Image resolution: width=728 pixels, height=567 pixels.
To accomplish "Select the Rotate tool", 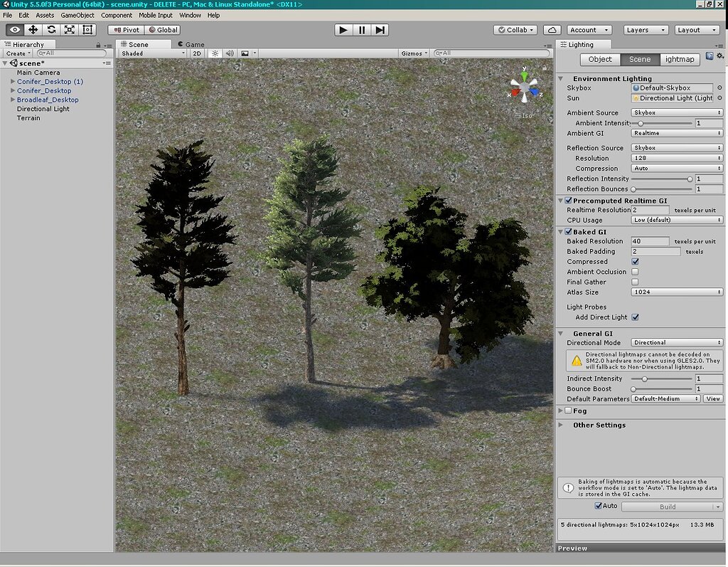I will 50,29.
